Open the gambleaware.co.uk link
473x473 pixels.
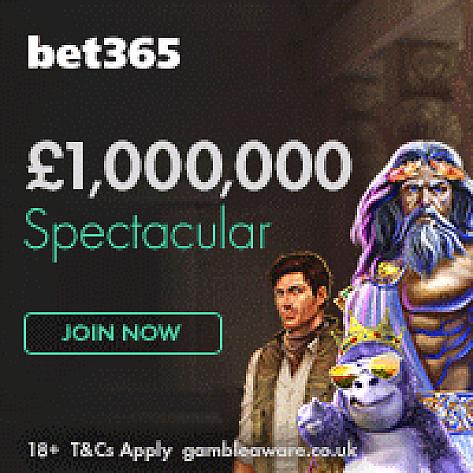click(x=269, y=450)
